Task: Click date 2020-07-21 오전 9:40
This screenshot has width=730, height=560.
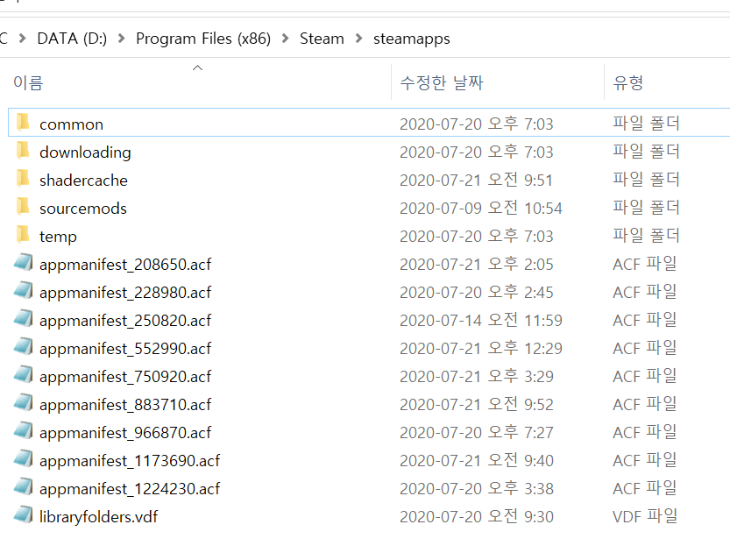Action: pos(477,460)
